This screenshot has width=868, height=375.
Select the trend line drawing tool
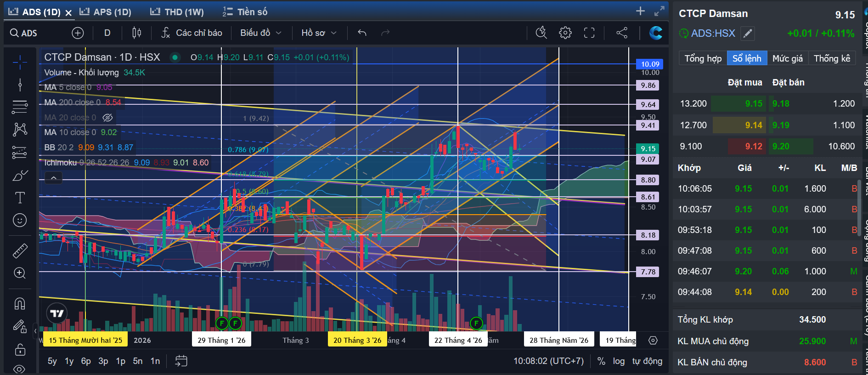tap(20, 85)
